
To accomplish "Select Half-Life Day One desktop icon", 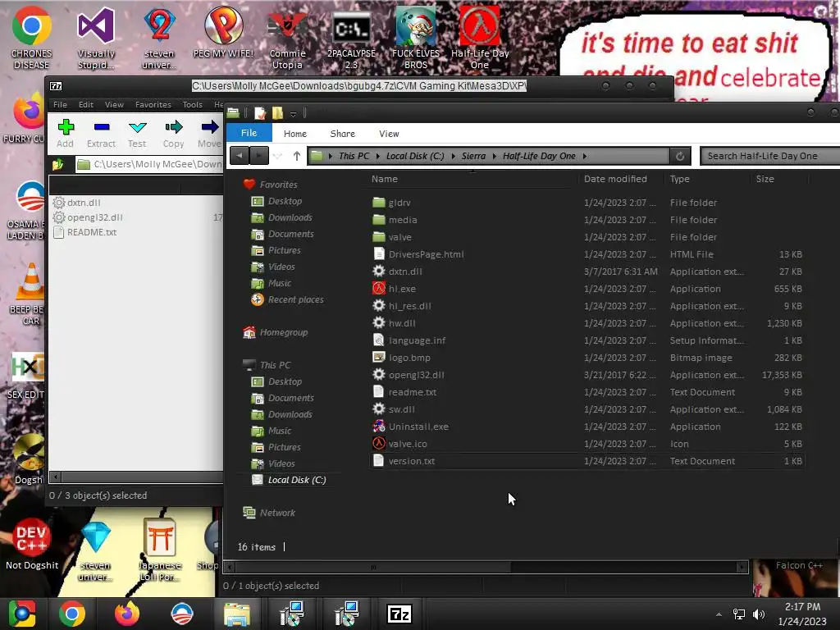I will click(x=479, y=38).
